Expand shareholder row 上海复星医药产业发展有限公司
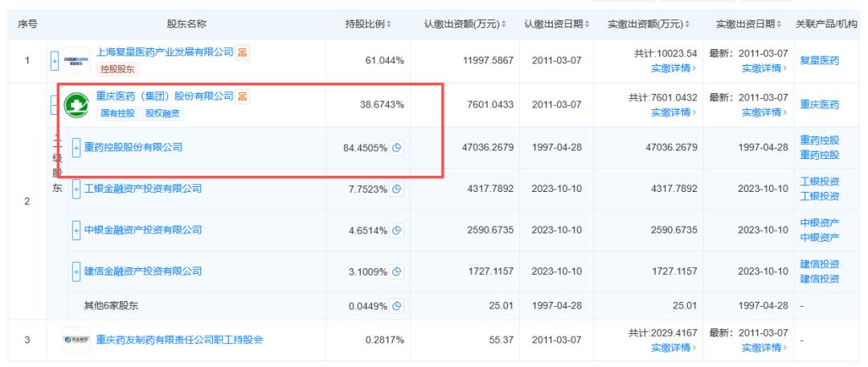868x367 pixels. pos(55,61)
